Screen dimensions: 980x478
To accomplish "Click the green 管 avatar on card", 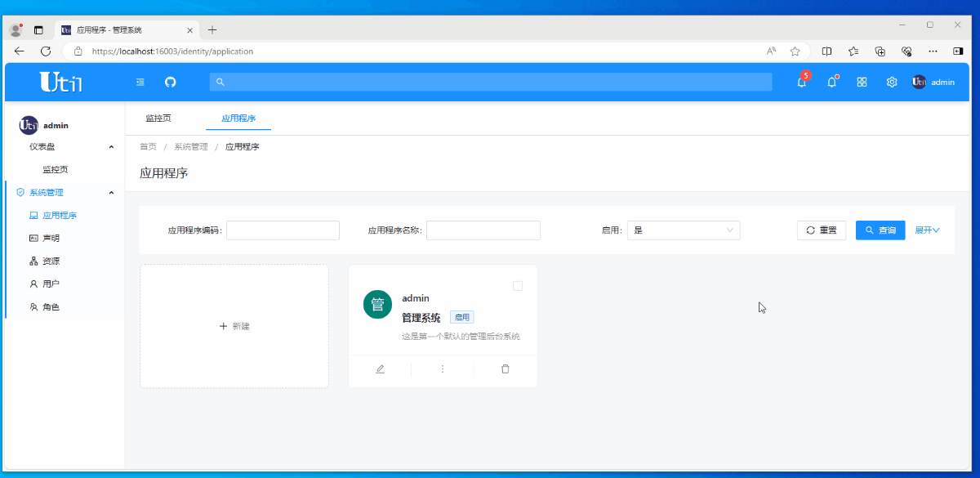I will (377, 305).
